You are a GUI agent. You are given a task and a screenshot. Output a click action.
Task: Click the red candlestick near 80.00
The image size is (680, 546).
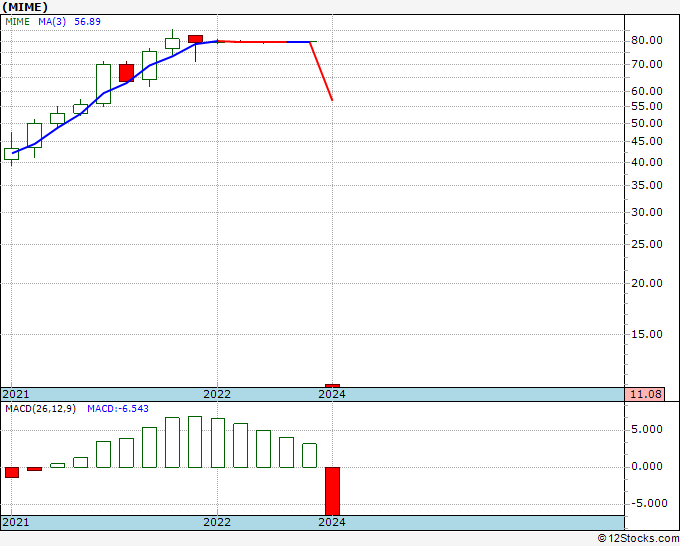[x=195, y=39]
